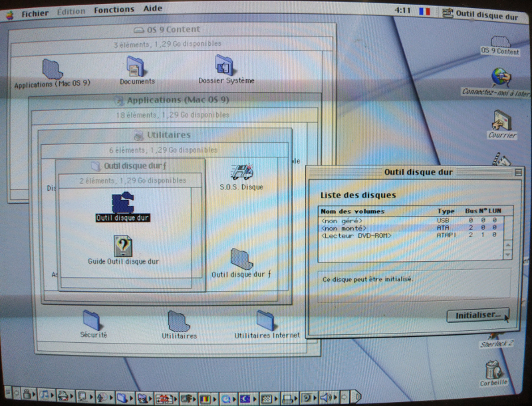Select the S.O.S. Disque utility icon
Image resolution: width=532 pixels, height=406 pixels.
(241, 173)
